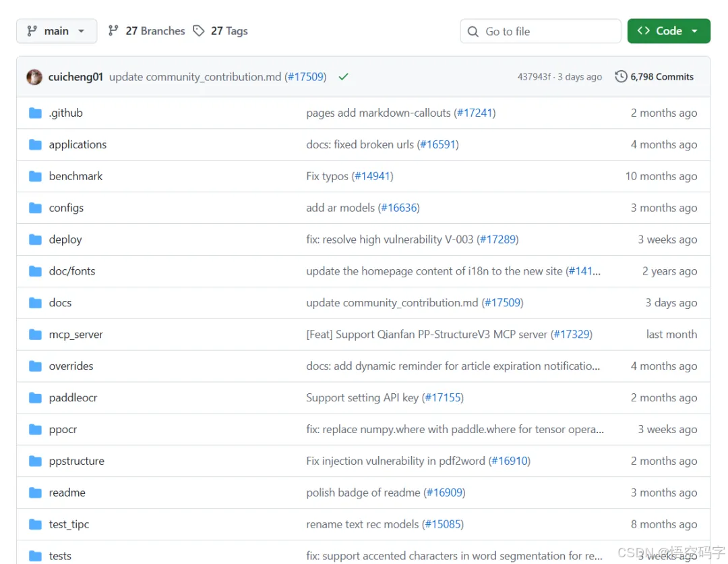Image resolution: width=728 pixels, height=564 pixels.
Task: Click the green checkmark status icon
Action: pos(343,77)
